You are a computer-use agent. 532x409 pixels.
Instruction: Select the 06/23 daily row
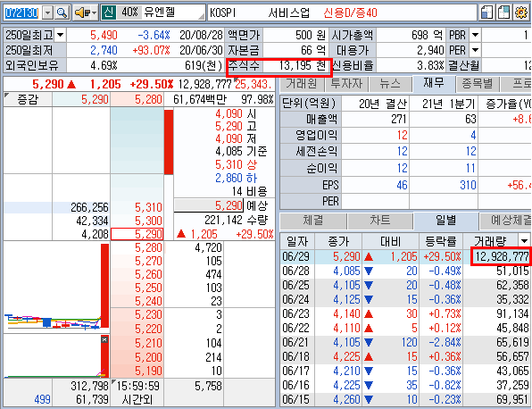pos(405,313)
